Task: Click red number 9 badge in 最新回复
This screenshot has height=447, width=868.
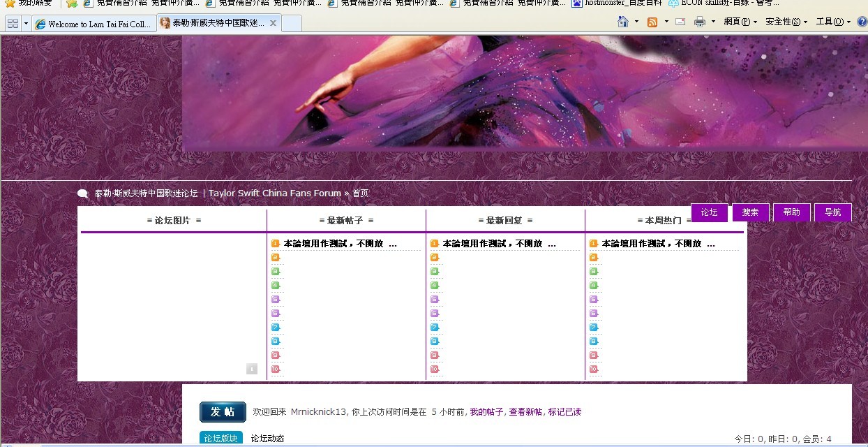Action: (435, 356)
